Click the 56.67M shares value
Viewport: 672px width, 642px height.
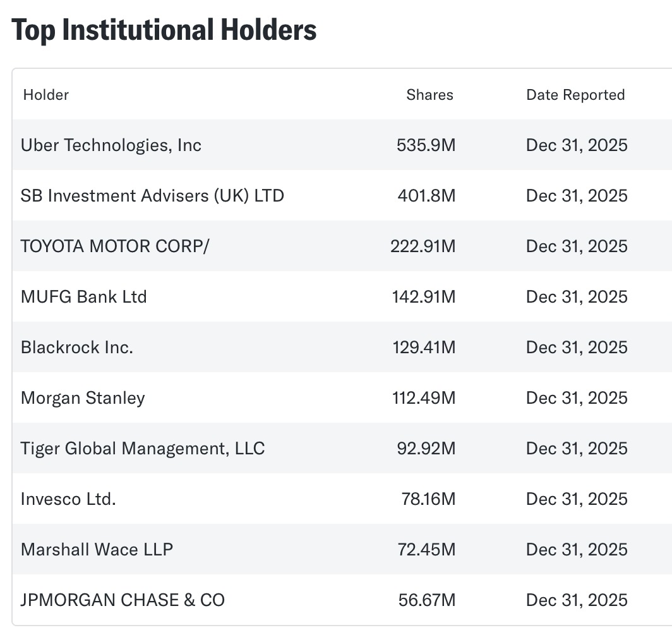(x=426, y=600)
